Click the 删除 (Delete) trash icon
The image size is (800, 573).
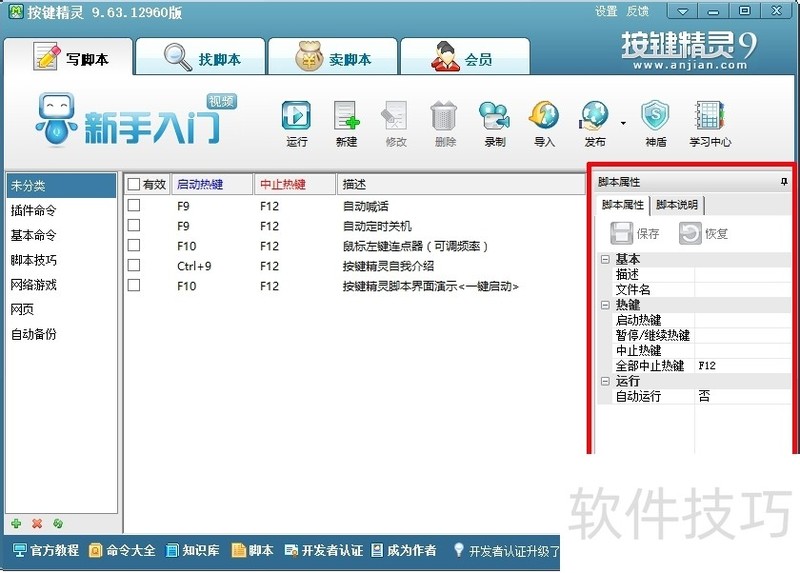[445, 123]
